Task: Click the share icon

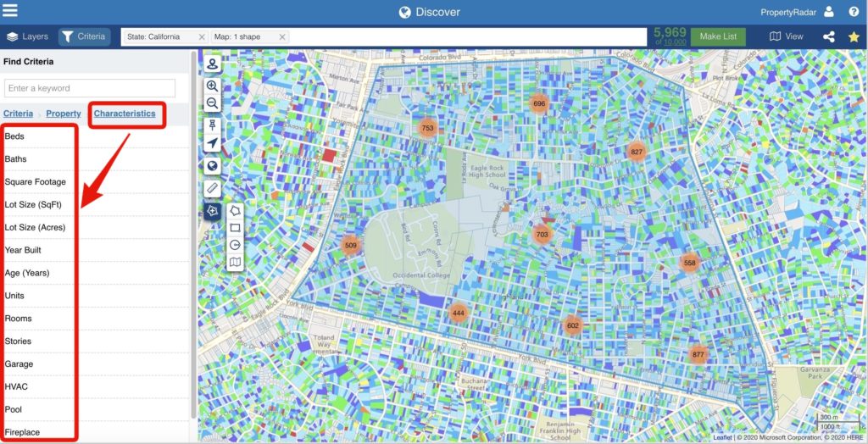Action: [x=829, y=37]
